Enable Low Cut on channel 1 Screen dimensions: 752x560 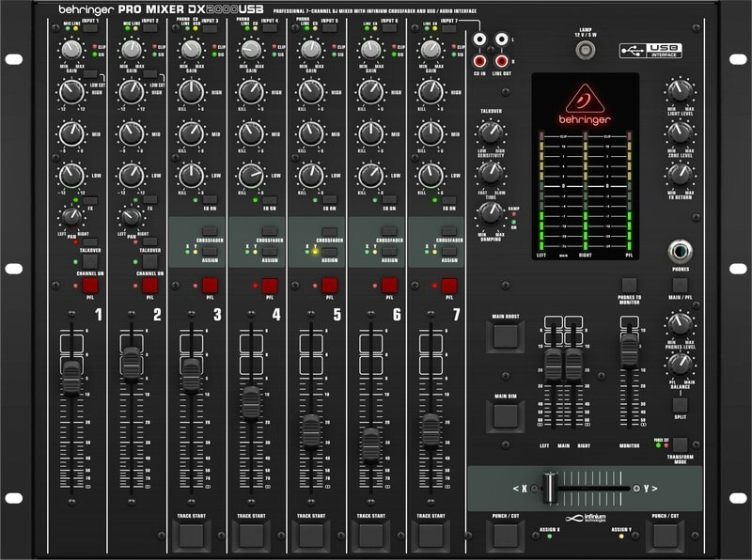point(89,74)
